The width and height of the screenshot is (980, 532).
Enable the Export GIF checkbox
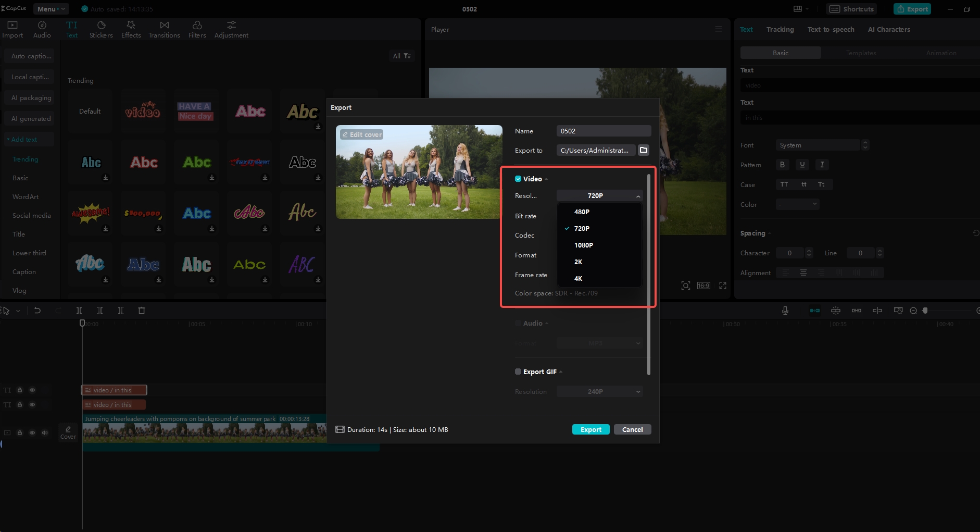519,372
